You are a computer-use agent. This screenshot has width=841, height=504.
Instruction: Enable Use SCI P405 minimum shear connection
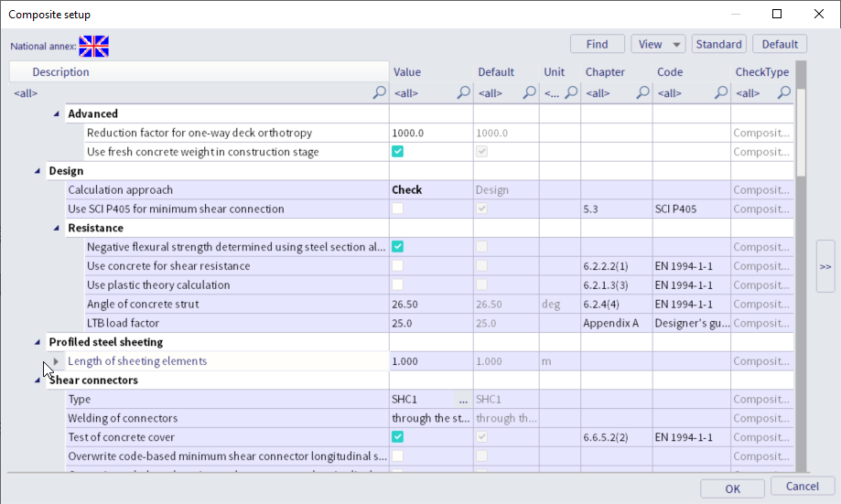tap(398, 209)
